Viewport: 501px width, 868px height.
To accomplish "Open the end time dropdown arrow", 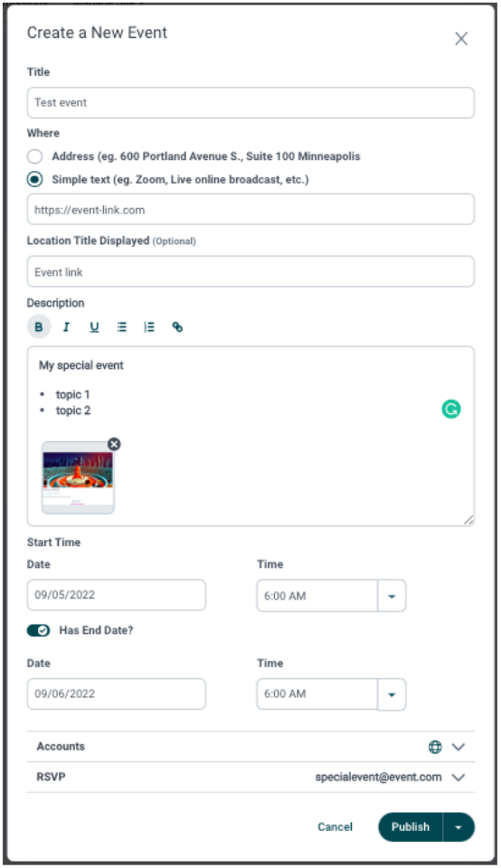I will point(392,694).
